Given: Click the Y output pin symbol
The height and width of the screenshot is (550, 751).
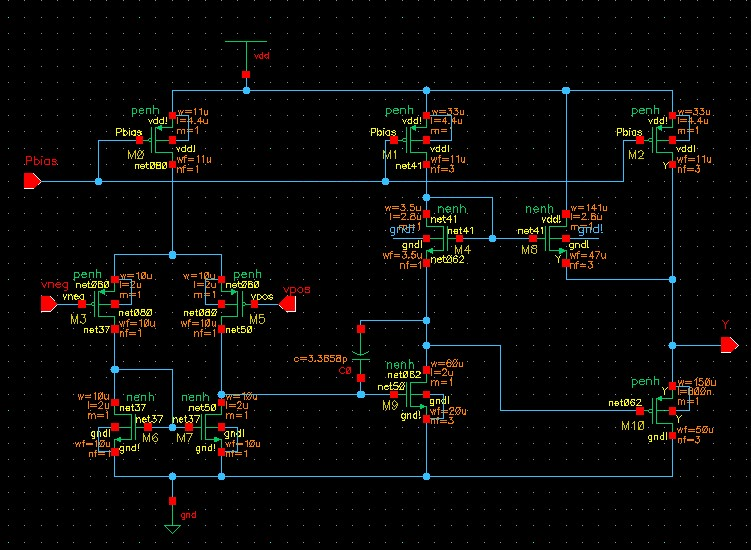Looking at the screenshot, I should point(729,345).
